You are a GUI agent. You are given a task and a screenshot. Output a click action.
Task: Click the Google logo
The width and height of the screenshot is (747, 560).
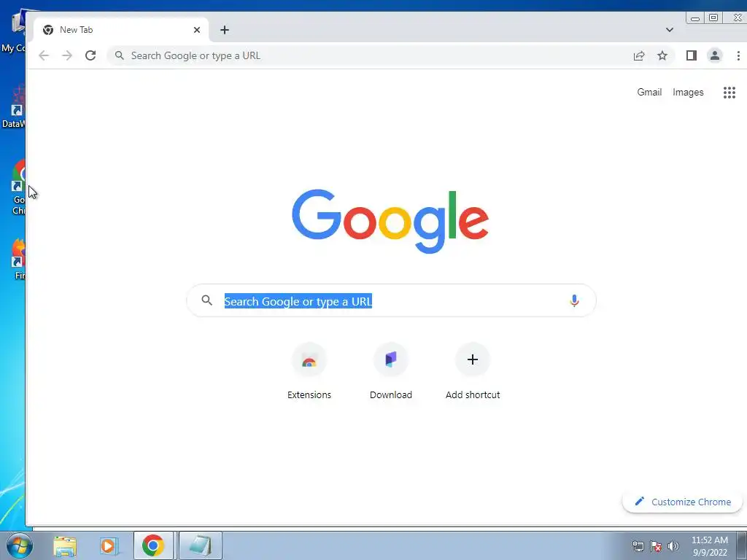click(390, 222)
